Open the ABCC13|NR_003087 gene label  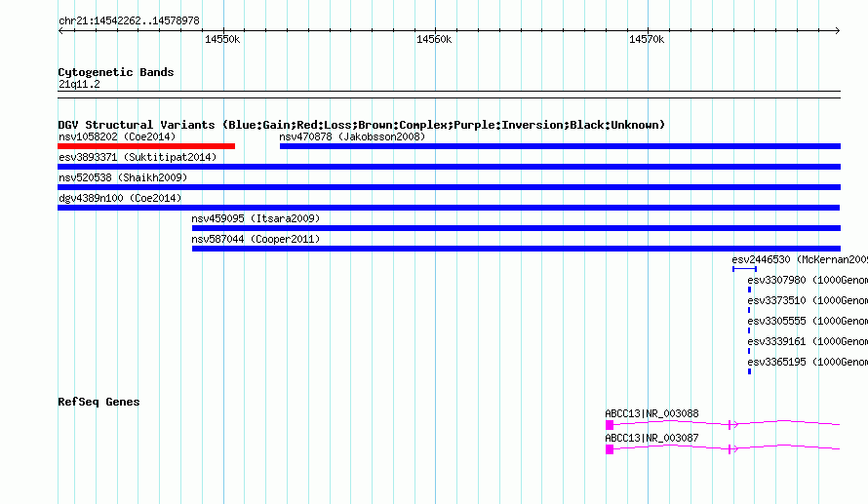(651, 438)
